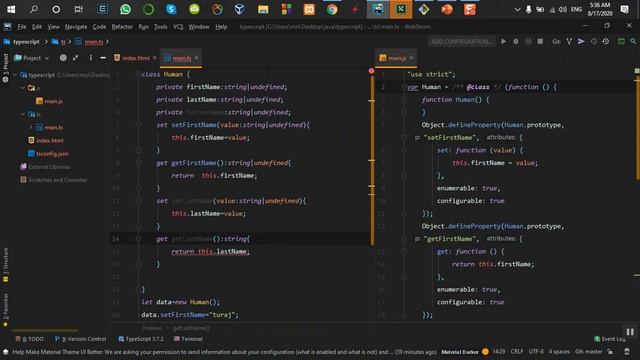Image resolution: width=640 pixels, height=360 pixels.
Task: Open the Navigate menu
Action: pyautogui.click(x=76, y=27)
